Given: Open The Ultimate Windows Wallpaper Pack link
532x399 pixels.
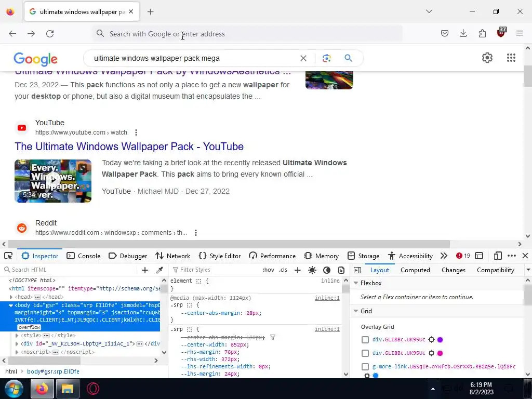Looking at the screenshot, I should [x=129, y=147].
